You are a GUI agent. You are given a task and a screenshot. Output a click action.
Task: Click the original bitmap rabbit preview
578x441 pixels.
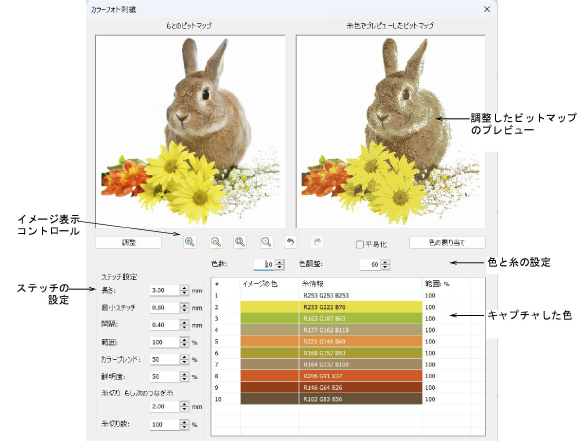click(190, 131)
